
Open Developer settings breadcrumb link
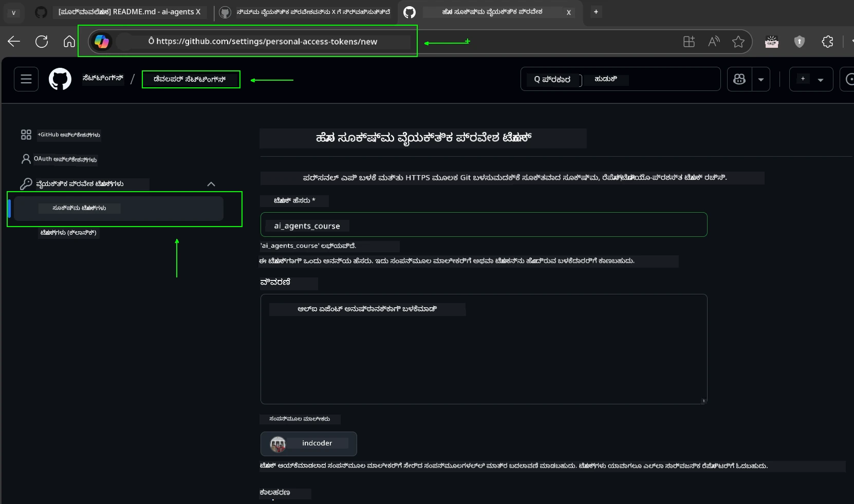pos(191,79)
